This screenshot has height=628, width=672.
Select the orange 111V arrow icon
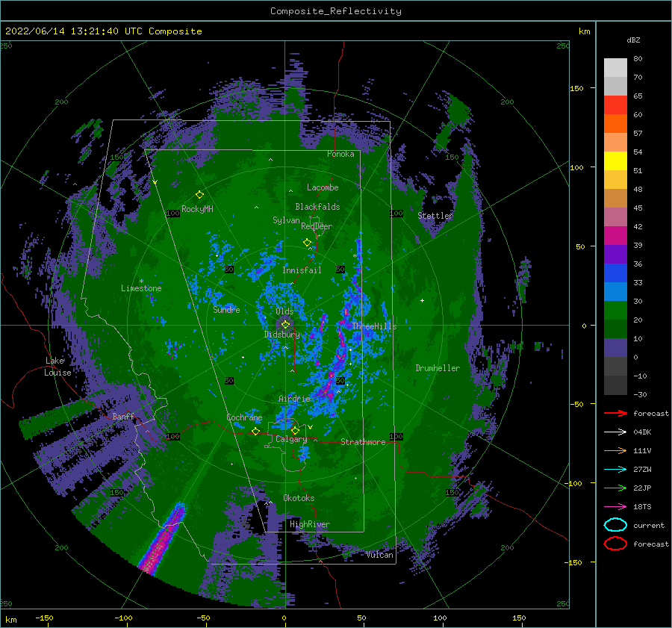[615, 450]
